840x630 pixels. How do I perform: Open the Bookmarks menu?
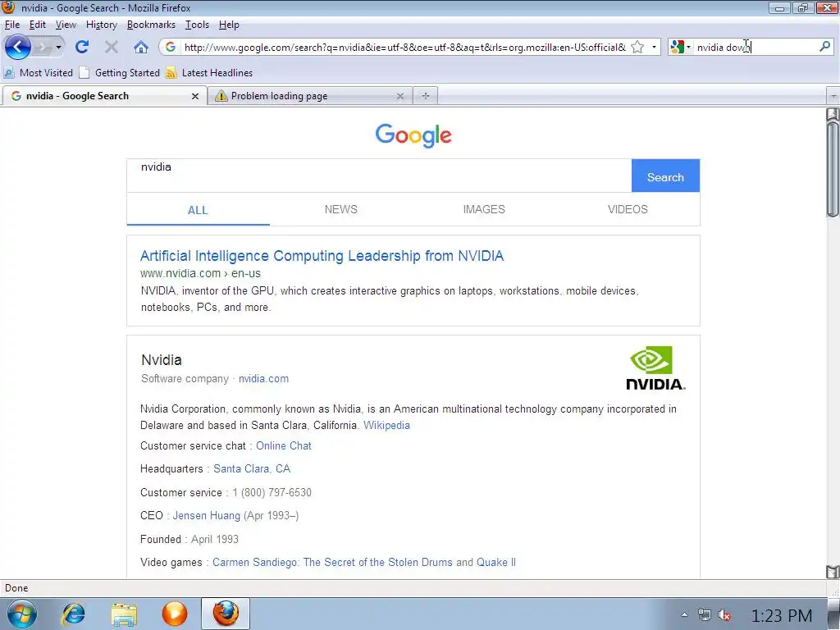(x=151, y=25)
